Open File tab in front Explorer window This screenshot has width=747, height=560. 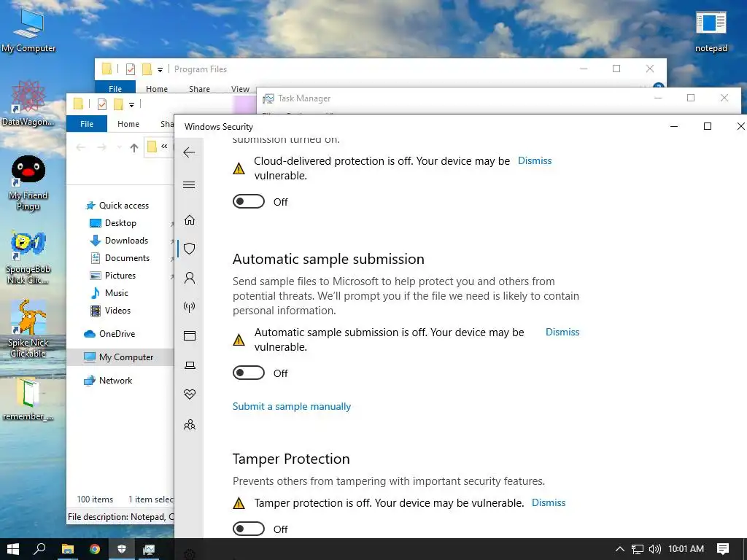pos(87,124)
